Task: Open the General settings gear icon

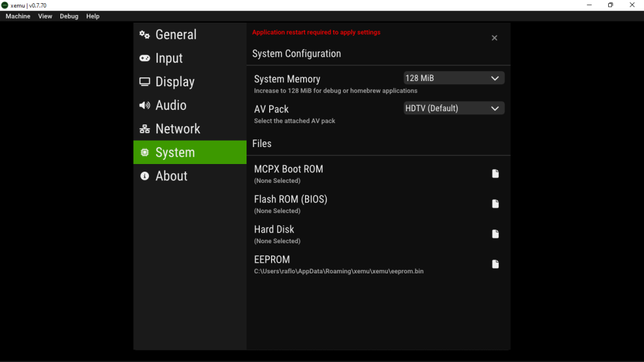Action: (145, 35)
